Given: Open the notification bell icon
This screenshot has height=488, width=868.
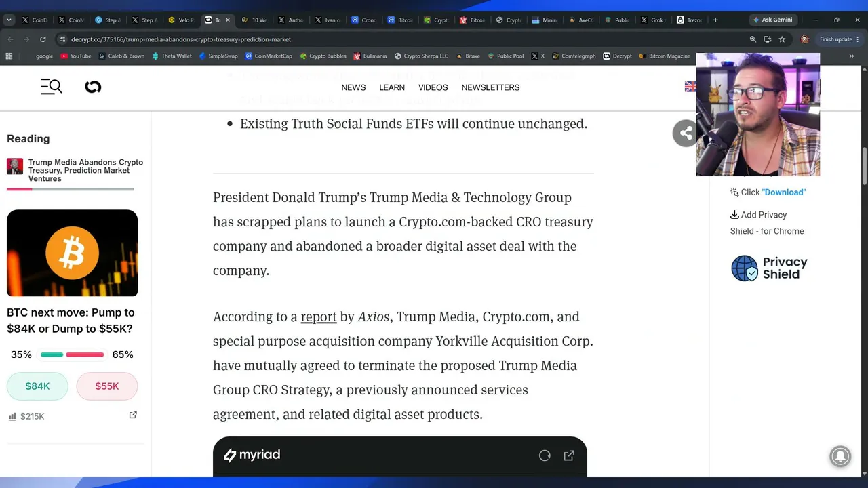Looking at the screenshot, I should (x=840, y=456).
